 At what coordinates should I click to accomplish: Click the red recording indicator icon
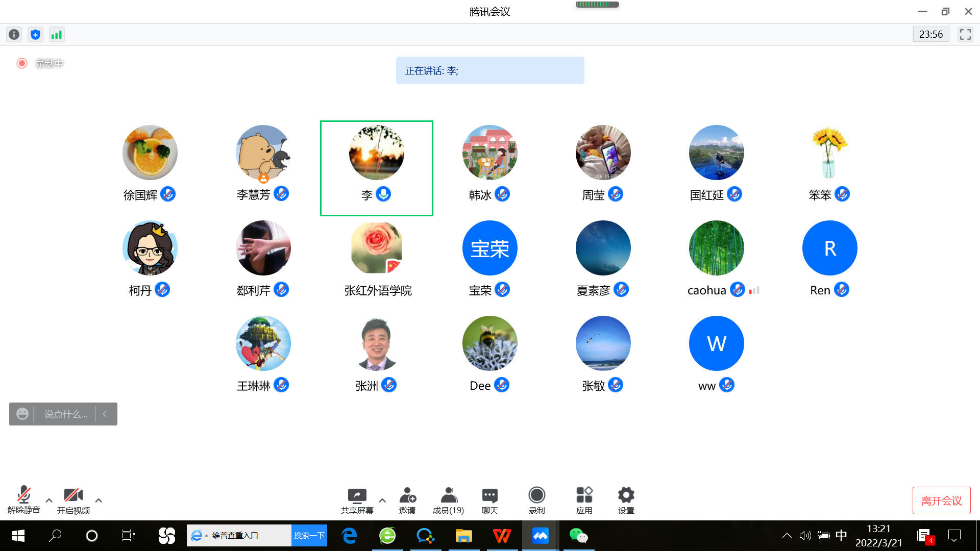(22, 63)
